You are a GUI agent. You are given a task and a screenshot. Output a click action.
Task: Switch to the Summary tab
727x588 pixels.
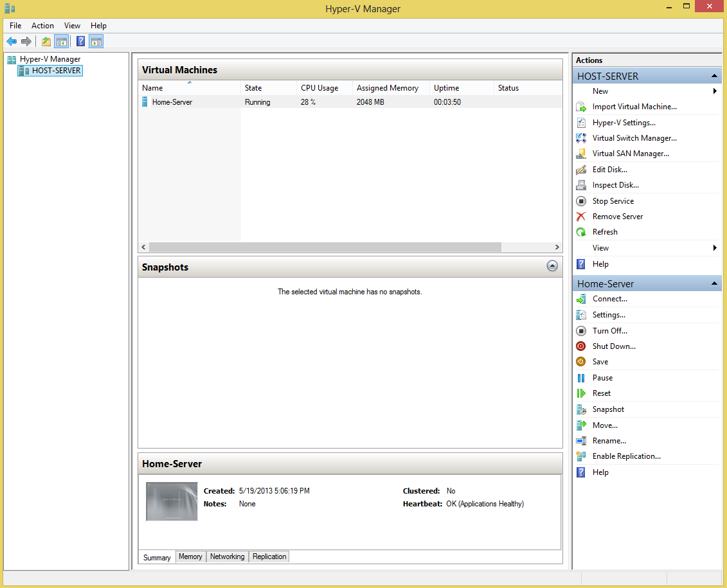click(157, 557)
